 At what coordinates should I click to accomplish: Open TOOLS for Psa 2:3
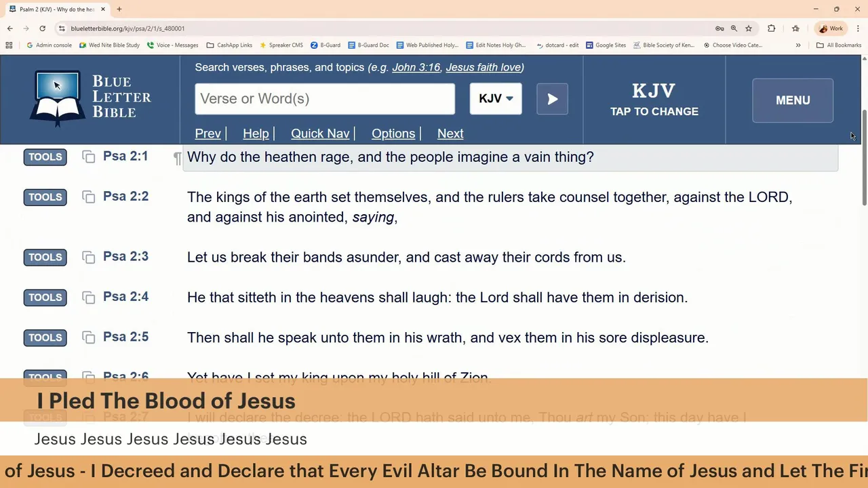click(x=45, y=258)
